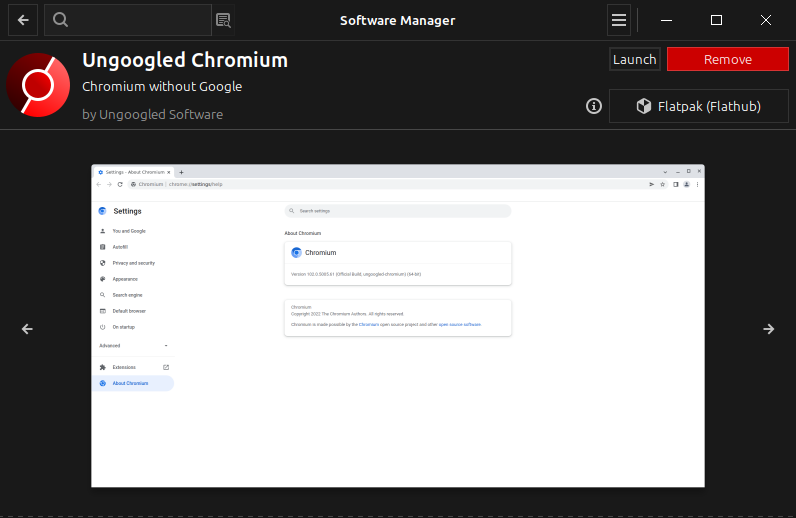Click the package info icon
This screenshot has width=796, height=518.
[593, 106]
